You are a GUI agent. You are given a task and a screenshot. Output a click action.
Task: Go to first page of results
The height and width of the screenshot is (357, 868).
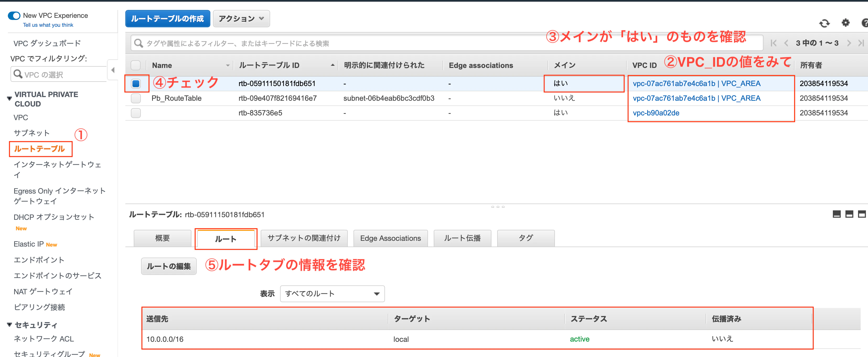point(773,43)
